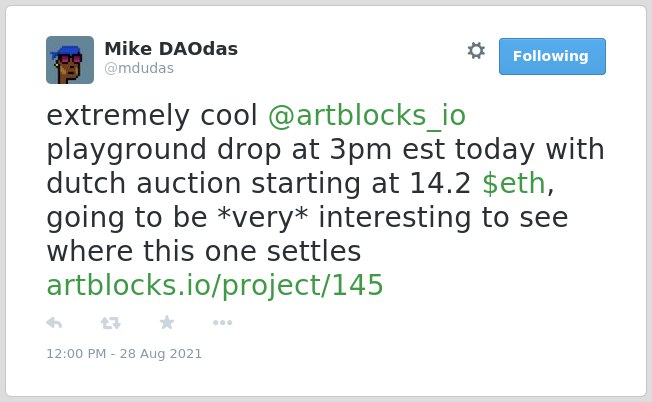
Task: Open the @artblocks_io mention link
Action: (x=367, y=115)
